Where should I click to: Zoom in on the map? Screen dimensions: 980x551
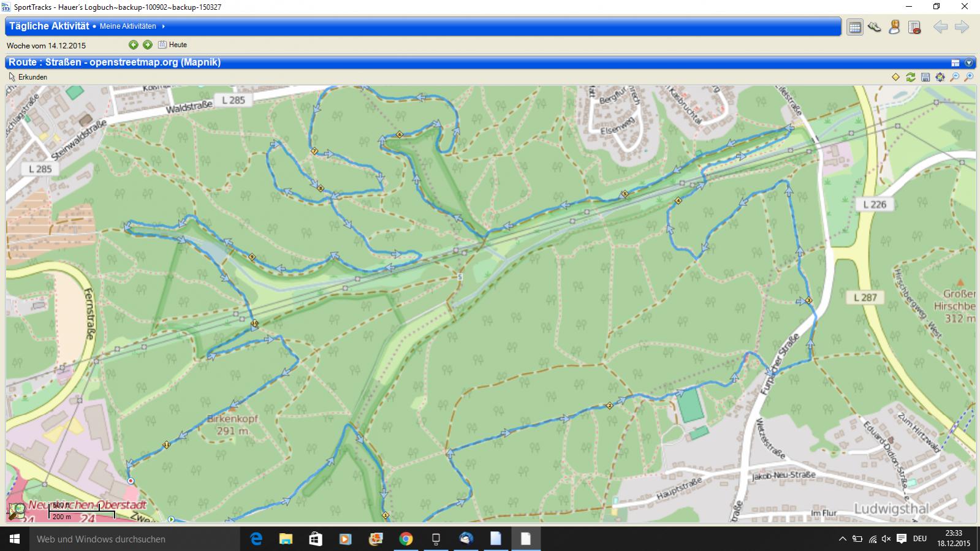click(x=968, y=77)
